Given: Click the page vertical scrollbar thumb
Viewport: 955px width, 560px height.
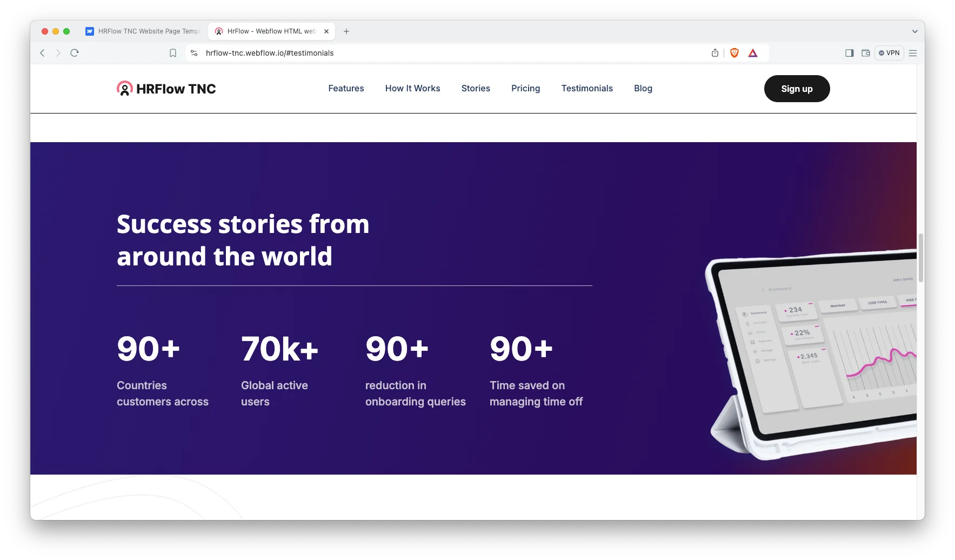Looking at the screenshot, I should (x=920, y=257).
